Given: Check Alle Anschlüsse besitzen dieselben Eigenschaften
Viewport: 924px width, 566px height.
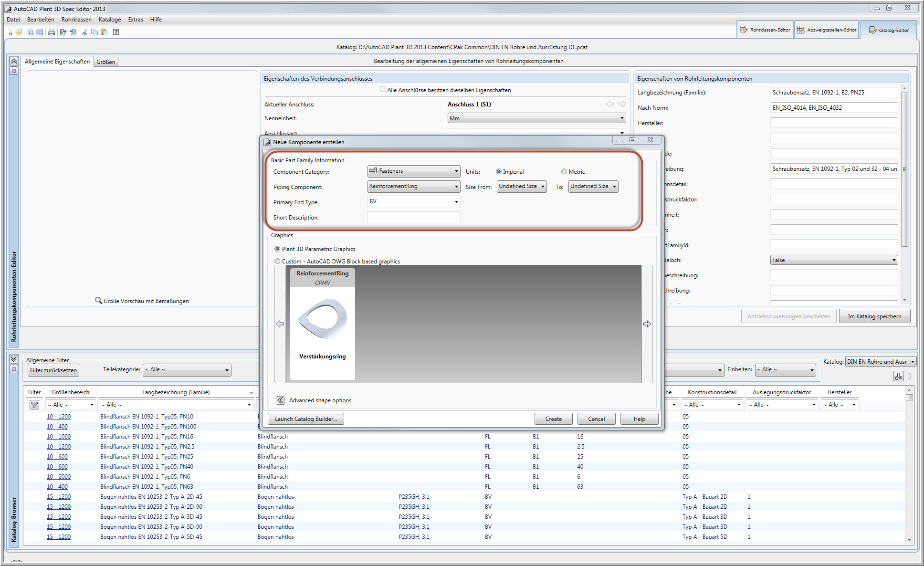Looking at the screenshot, I should coord(383,89).
